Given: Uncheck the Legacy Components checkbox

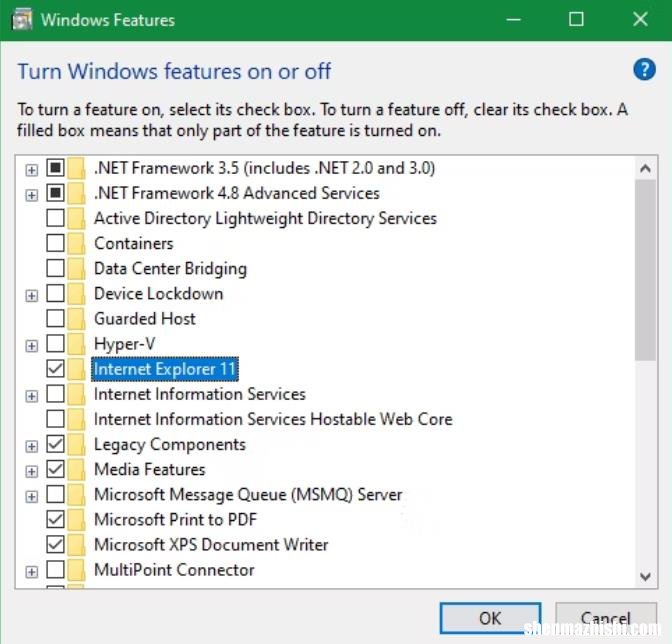Looking at the screenshot, I should click(x=55, y=444).
